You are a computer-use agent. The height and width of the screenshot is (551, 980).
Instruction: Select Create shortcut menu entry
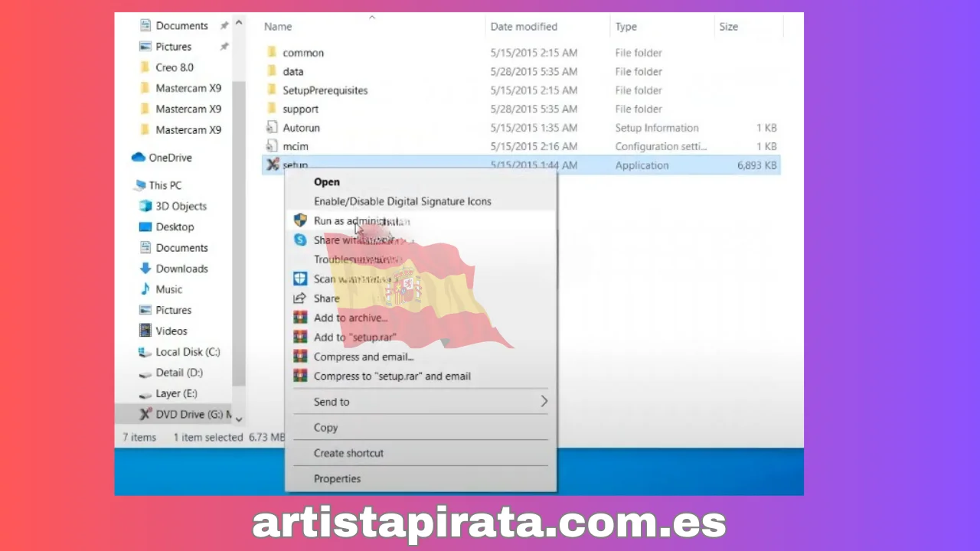[348, 453]
